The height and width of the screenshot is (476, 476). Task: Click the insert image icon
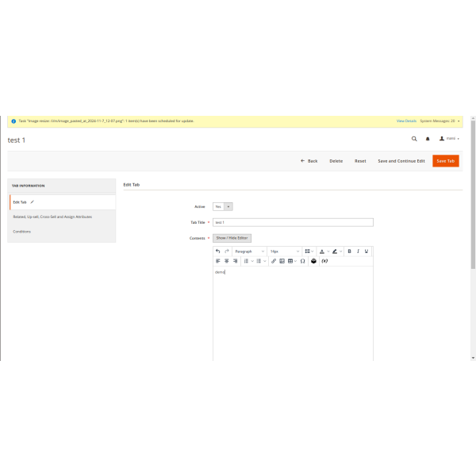[x=282, y=261]
